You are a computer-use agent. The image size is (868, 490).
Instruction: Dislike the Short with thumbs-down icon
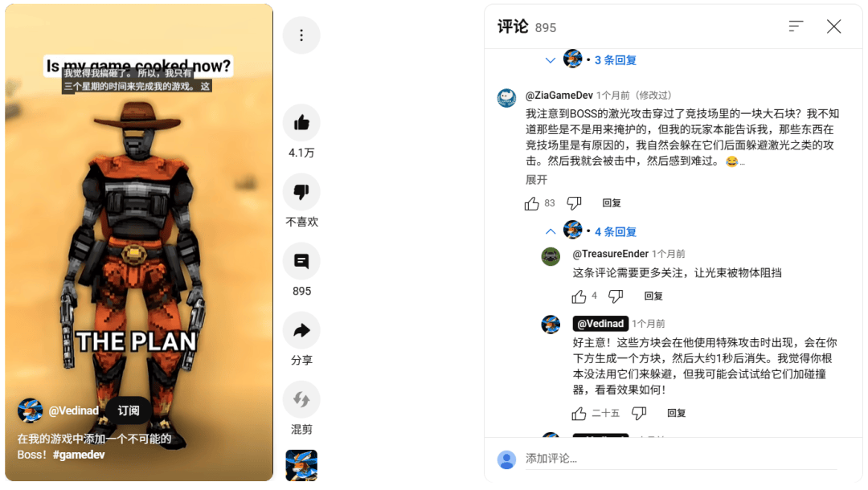point(301,192)
